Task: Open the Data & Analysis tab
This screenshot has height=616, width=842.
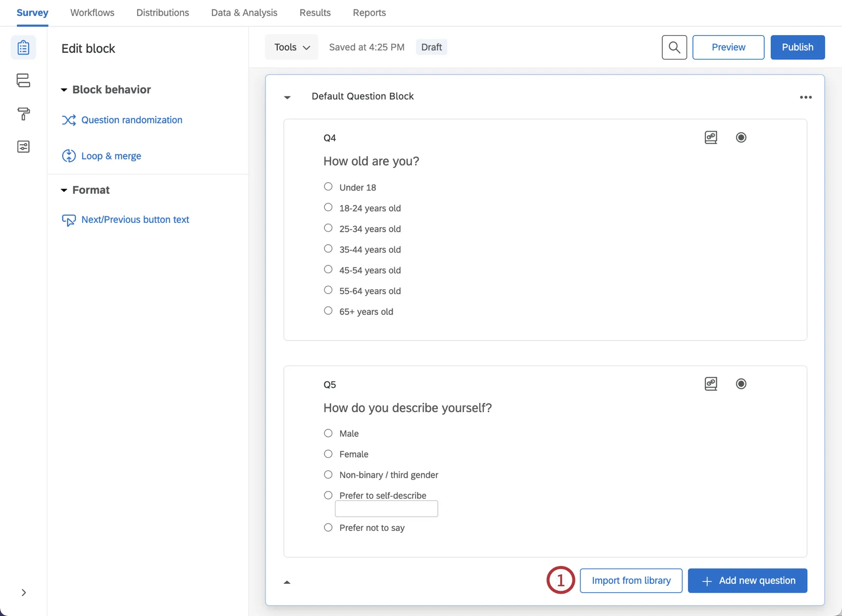Action: tap(244, 12)
